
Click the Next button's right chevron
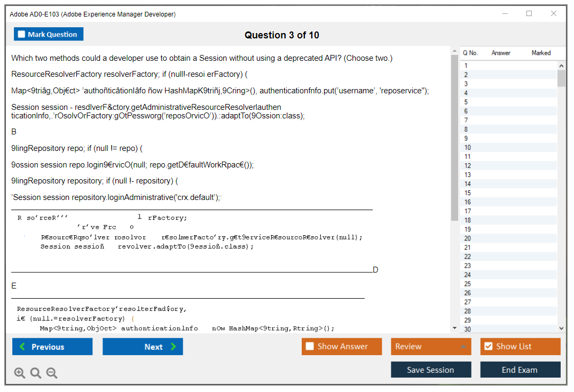pos(173,347)
